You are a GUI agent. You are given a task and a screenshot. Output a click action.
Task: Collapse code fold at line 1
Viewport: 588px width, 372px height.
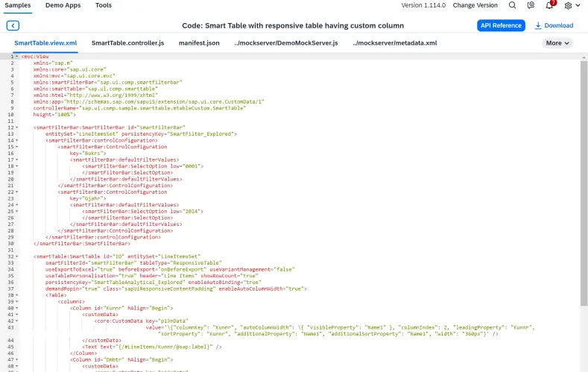pos(17,57)
